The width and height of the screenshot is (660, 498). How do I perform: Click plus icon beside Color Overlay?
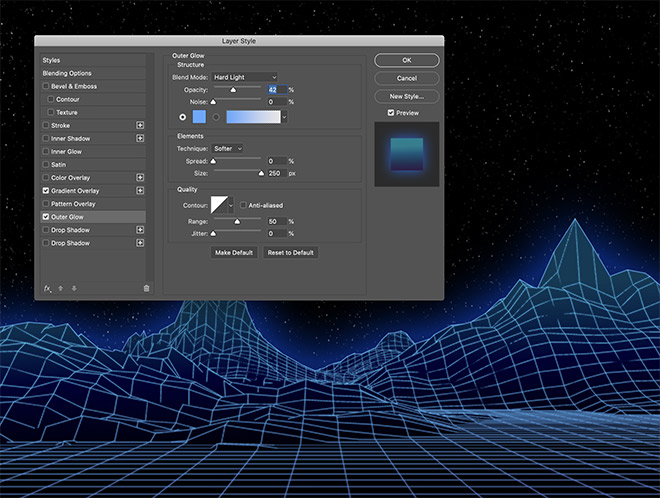[x=140, y=177]
